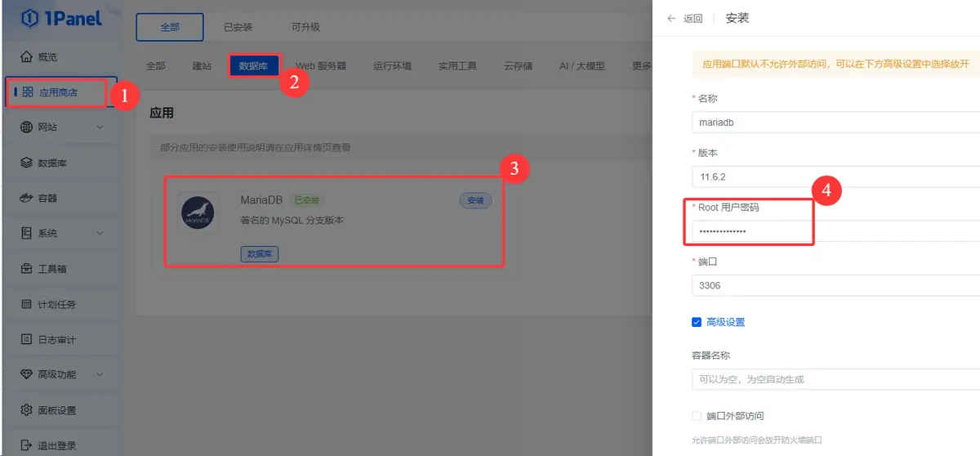Image resolution: width=980 pixels, height=456 pixels.
Task: Select the 数据库 database sidebar icon
Action: pyautogui.click(x=26, y=163)
